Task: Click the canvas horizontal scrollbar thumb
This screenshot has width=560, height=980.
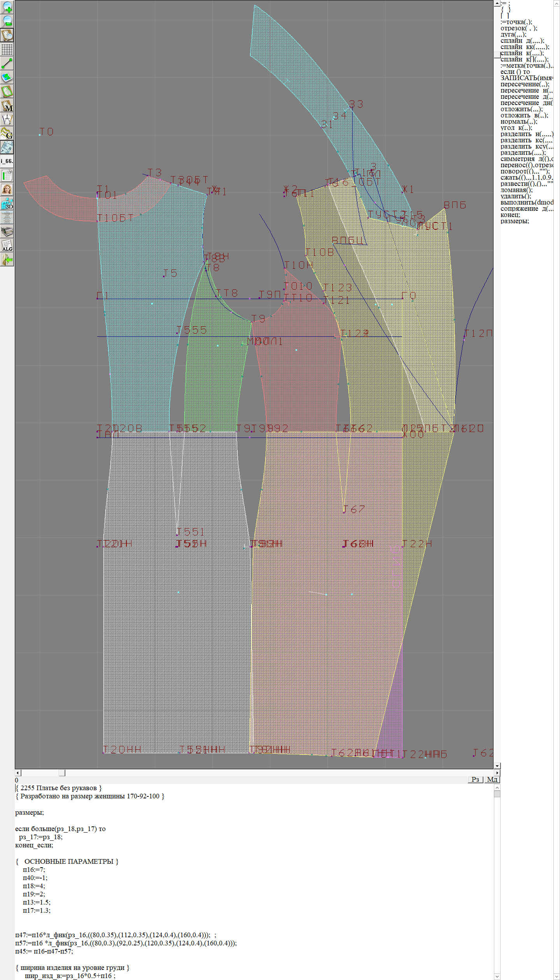Action: pyautogui.click(x=62, y=773)
